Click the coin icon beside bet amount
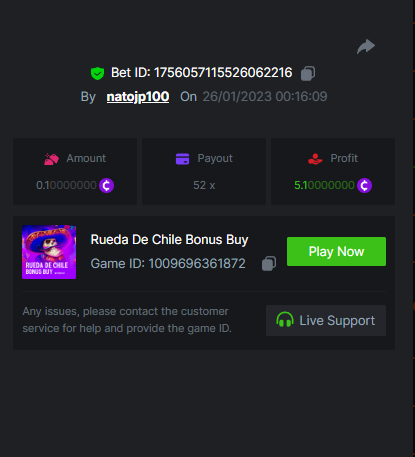 (x=106, y=185)
